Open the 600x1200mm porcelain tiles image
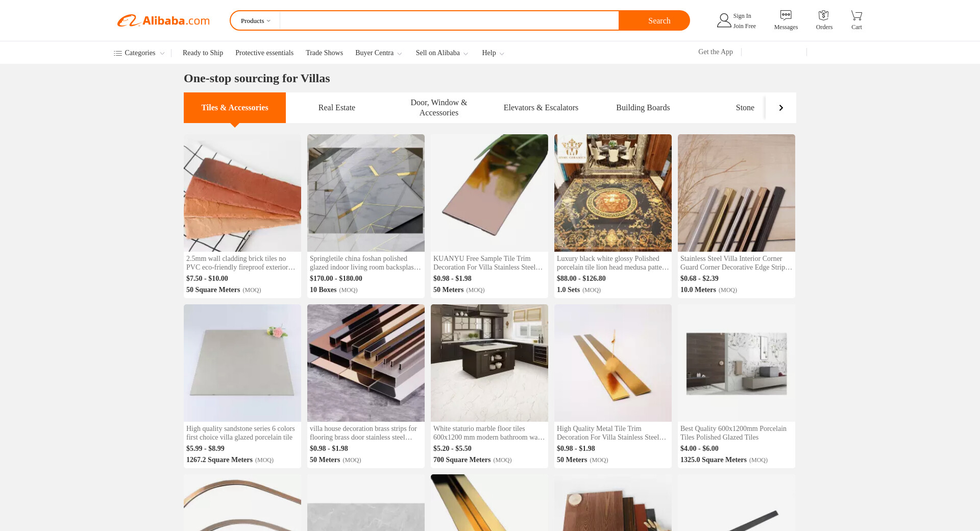Image resolution: width=980 pixels, height=531 pixels. (737, 363)
